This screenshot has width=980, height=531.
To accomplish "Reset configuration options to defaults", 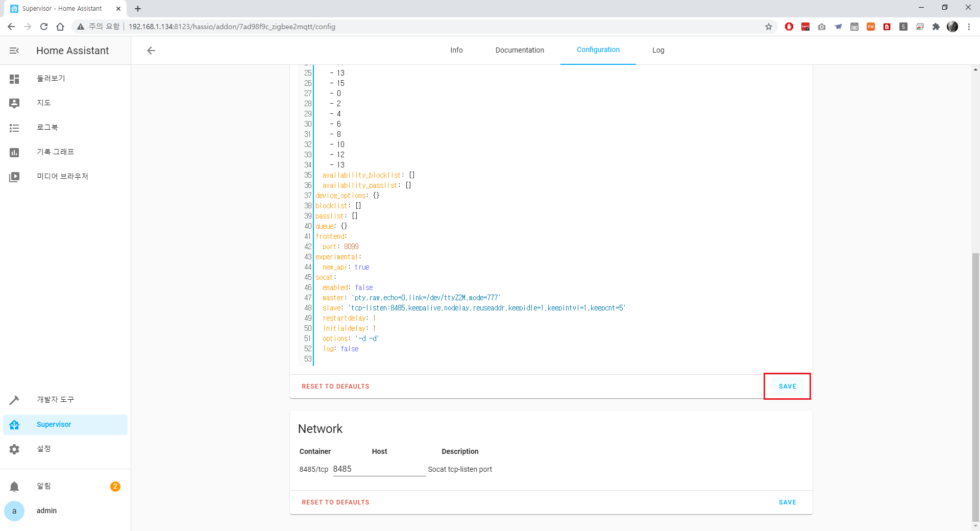I will point(335,387).
